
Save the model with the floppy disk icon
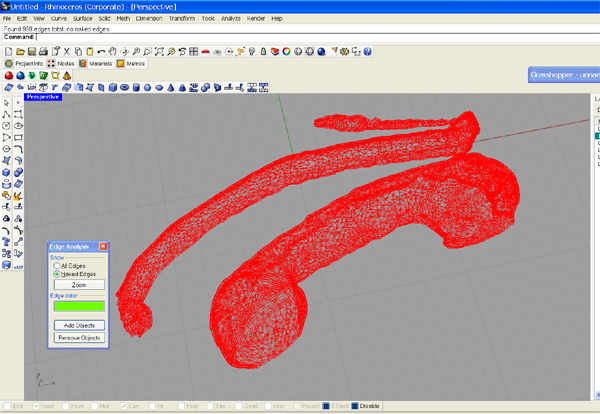click(32, 51)
